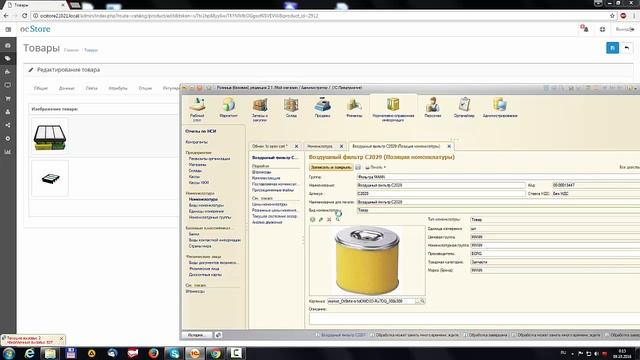Open Design monitor icon in ocStore sidebar
The image size is (640, 360).
pyautogui.click(x=8, y=85)
